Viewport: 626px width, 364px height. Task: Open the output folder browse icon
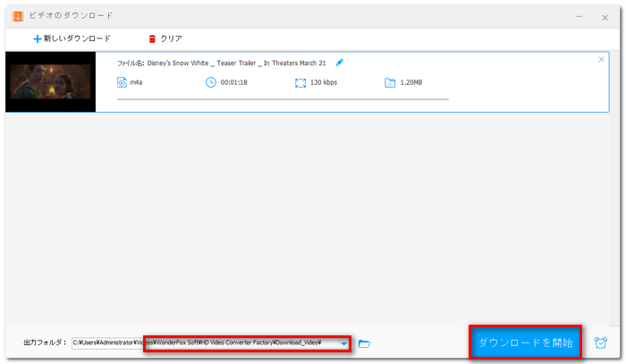[x=364, y=343]
